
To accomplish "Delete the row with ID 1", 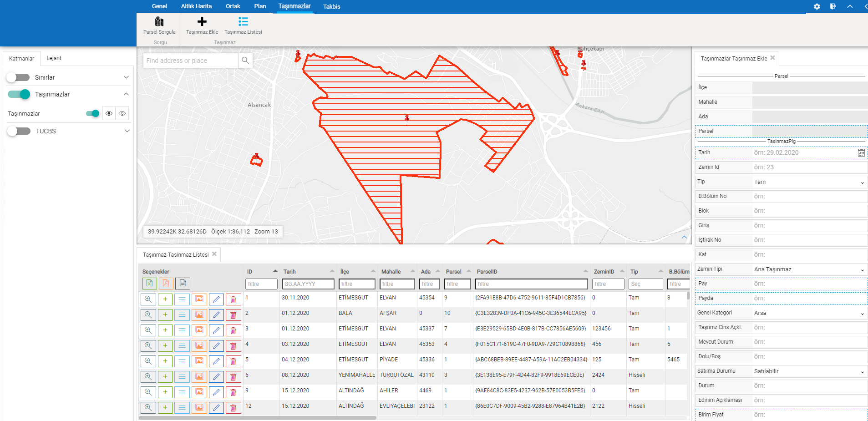I will pos(233,299).
